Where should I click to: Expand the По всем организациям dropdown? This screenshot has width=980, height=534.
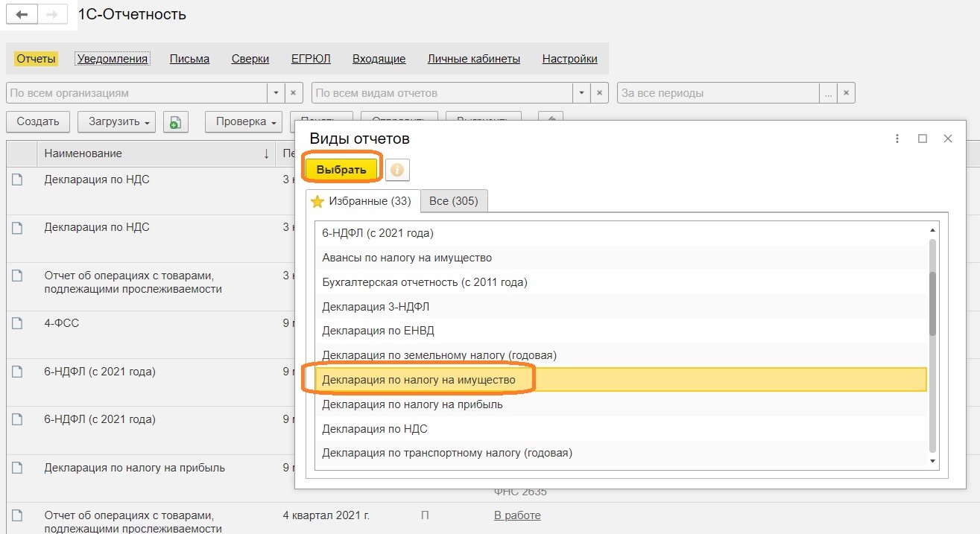coord(276,93)
